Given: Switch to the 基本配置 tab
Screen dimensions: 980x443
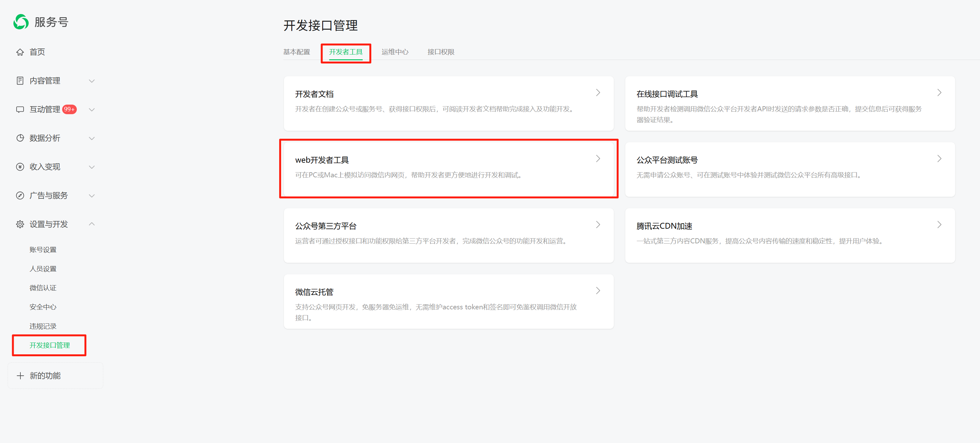Looking at the screenshot, I should click(296, 52).
